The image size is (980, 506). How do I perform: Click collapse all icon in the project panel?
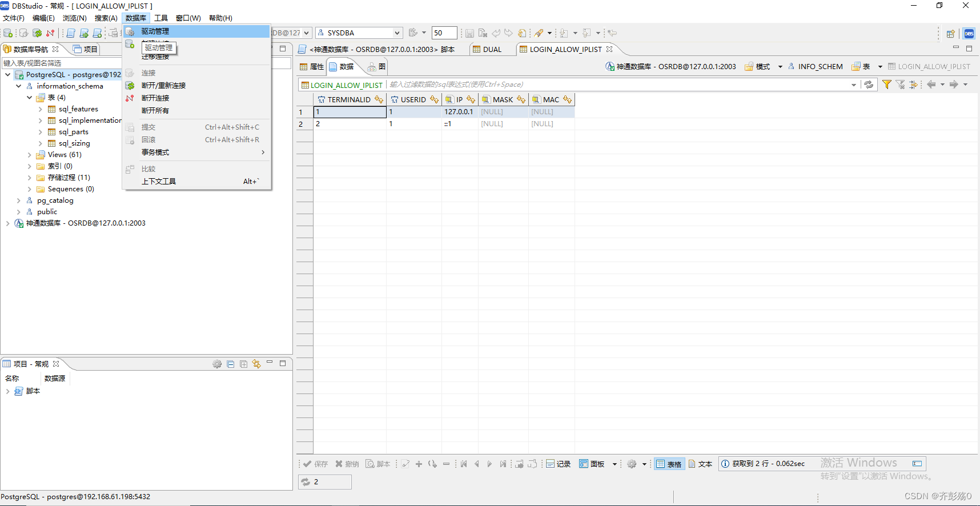tap(231, 364)
